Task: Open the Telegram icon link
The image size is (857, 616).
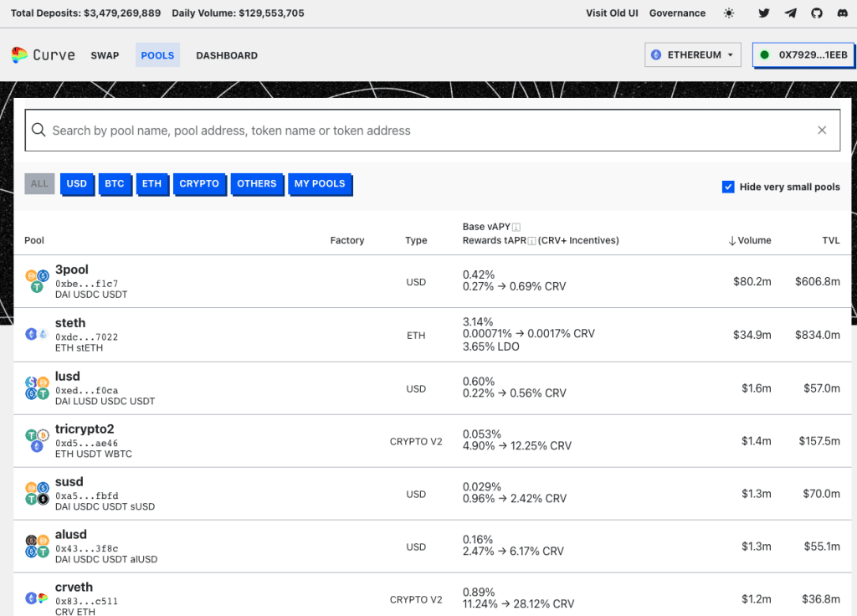Action: pyautogui.click(x=790, y=13)
